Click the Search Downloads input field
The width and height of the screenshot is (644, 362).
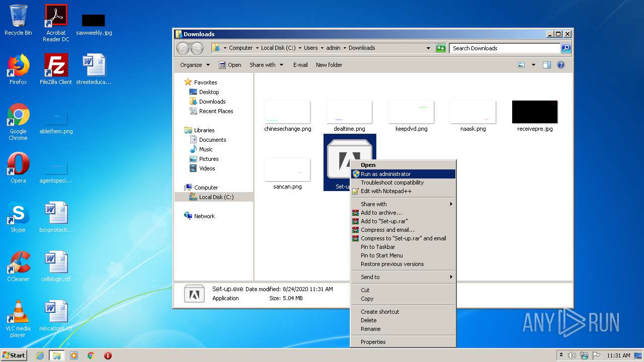point(505,48)
